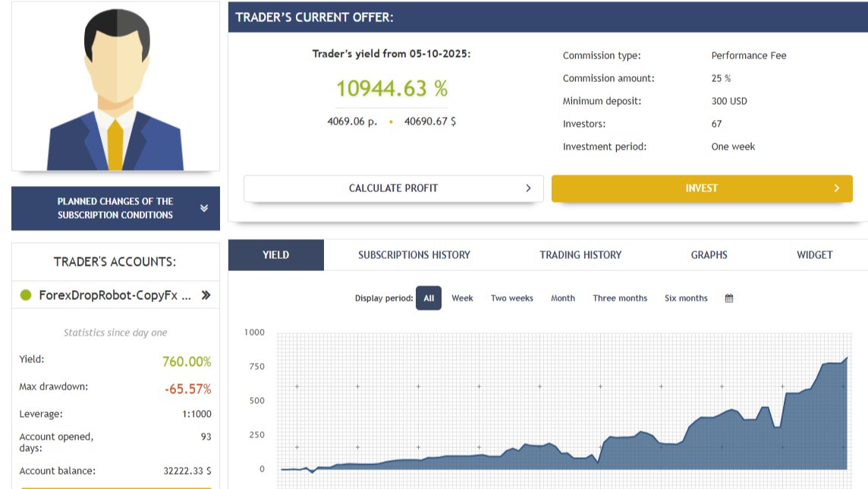Select the Two weeks display period

[512, 298]
